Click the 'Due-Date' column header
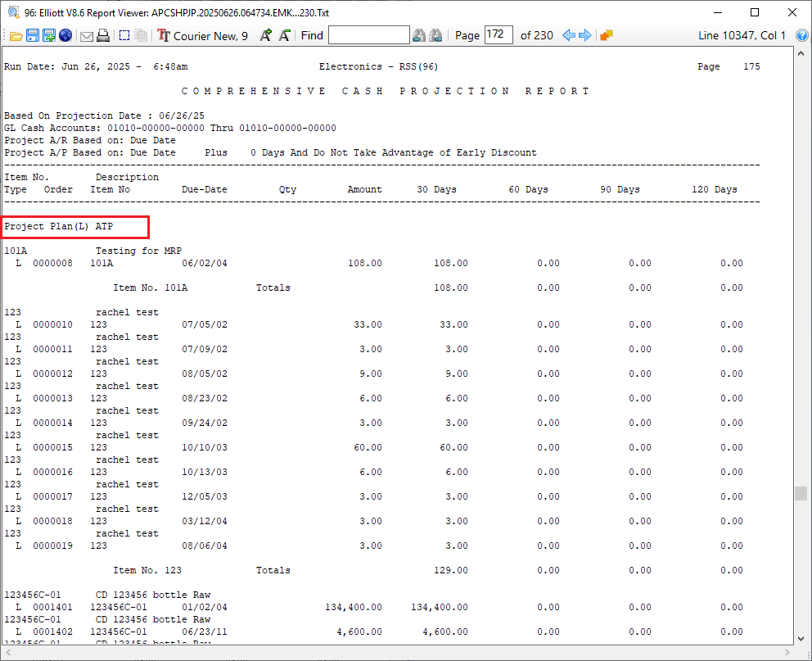812x661 pixels. point(205,189)
